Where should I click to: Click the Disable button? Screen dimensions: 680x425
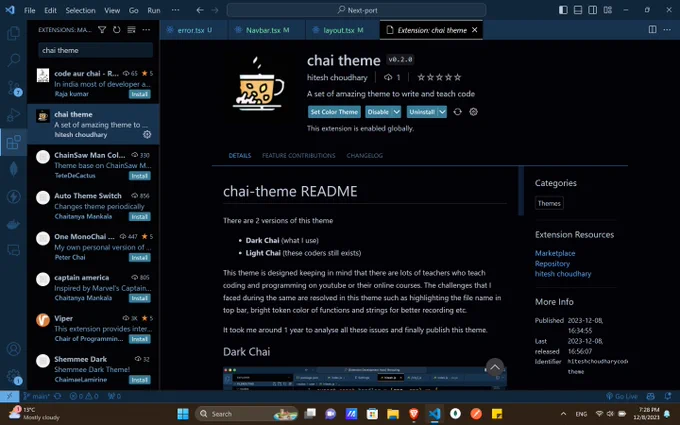(378, 112)
